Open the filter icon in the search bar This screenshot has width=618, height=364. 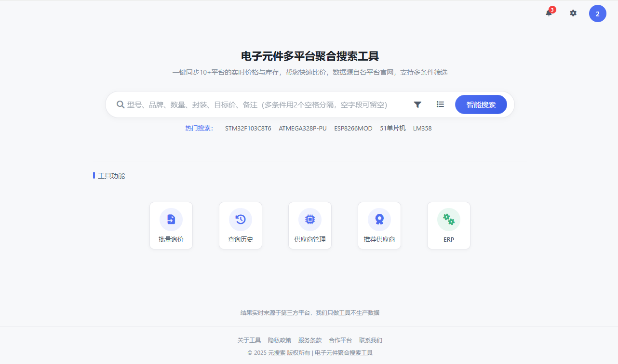(x=417, y=104)
